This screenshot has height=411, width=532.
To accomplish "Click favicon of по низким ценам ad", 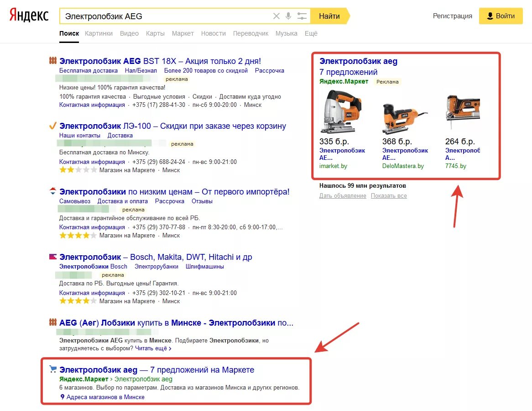I will (52, 191).
